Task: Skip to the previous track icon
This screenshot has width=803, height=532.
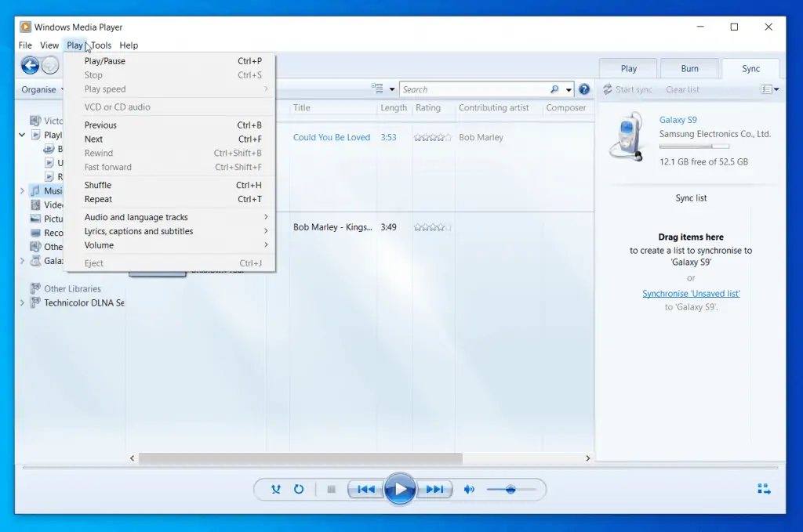Action: tap(365, 488)
